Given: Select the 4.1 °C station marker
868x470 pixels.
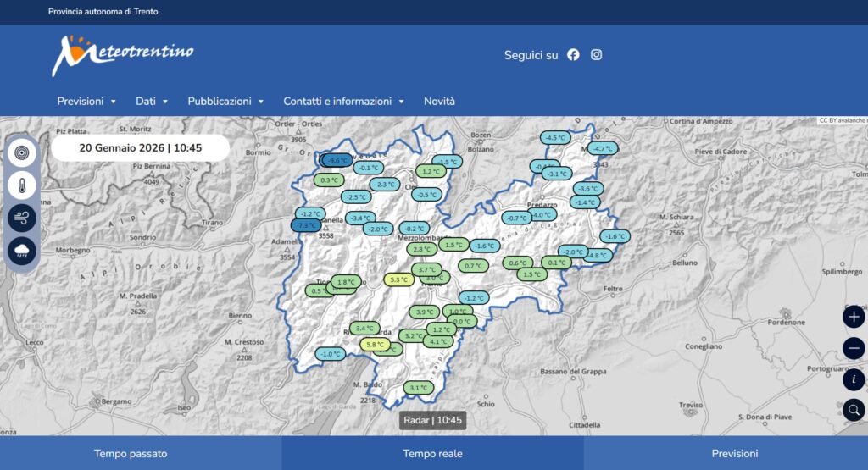Looking at the screenshot, I should point(438,341).
